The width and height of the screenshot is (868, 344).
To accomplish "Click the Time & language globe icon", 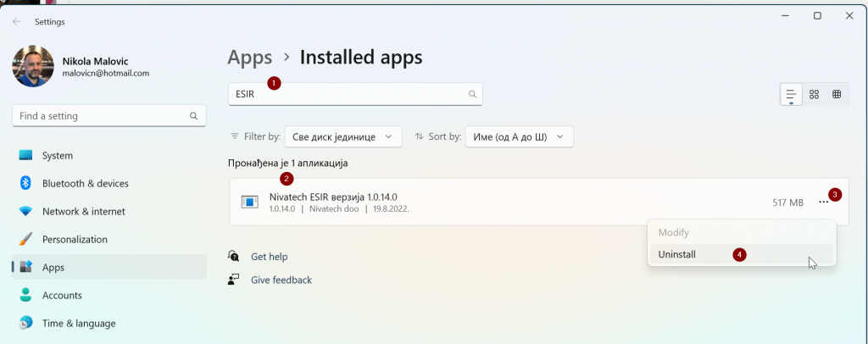I will (x=25, y=323).
